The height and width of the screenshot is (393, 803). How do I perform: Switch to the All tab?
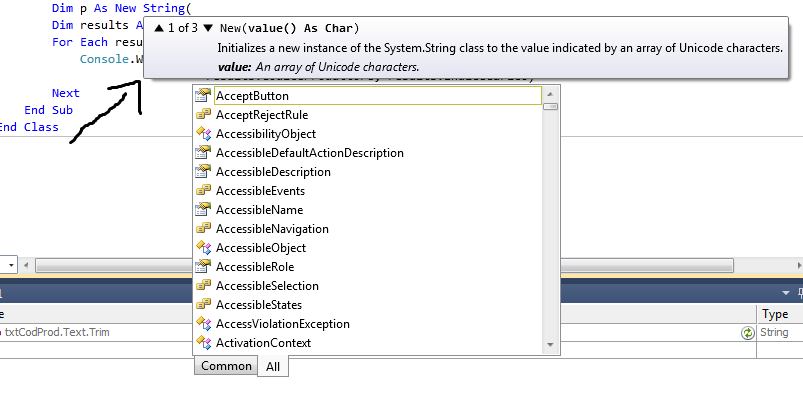click(x=273, y=367)
